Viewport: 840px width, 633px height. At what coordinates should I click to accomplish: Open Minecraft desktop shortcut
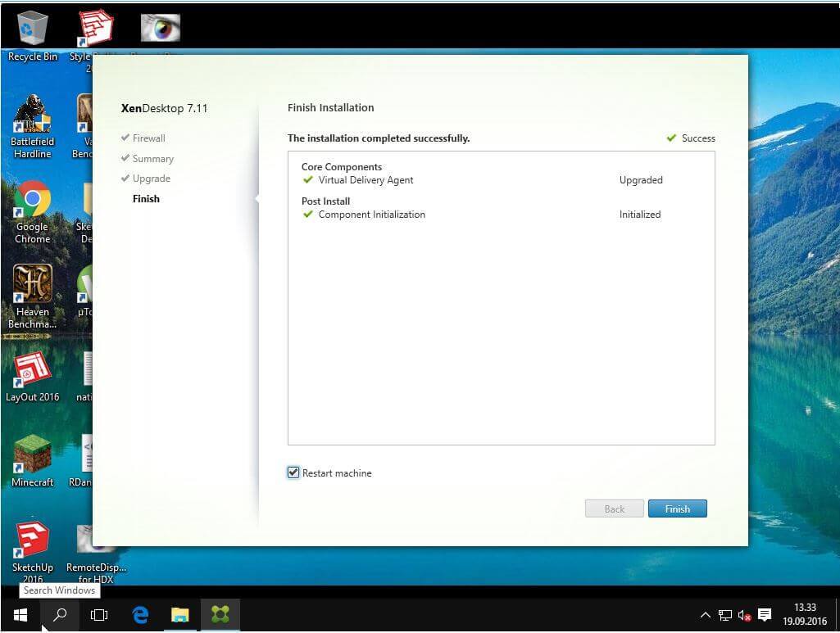(32, 461)
